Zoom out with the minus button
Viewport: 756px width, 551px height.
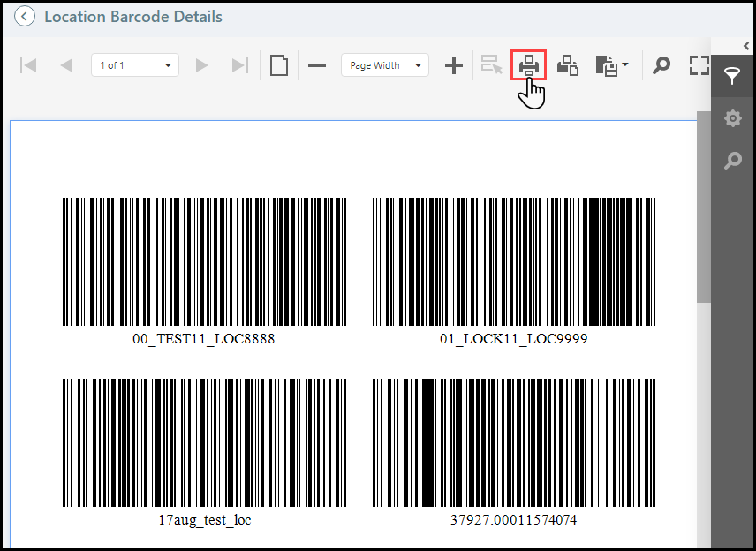pos(317,65)
